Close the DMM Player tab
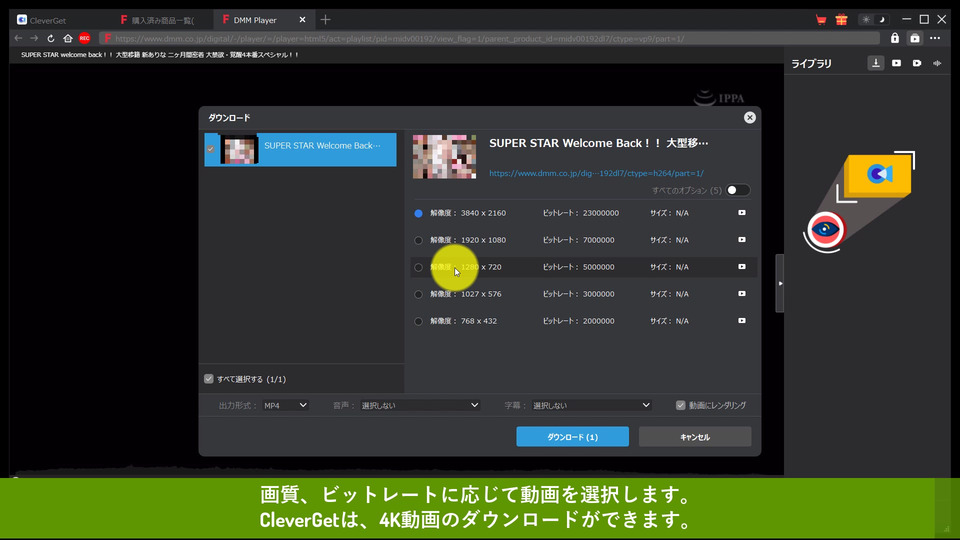This screenshot has height=540, width=960. [x=302, y=20]
